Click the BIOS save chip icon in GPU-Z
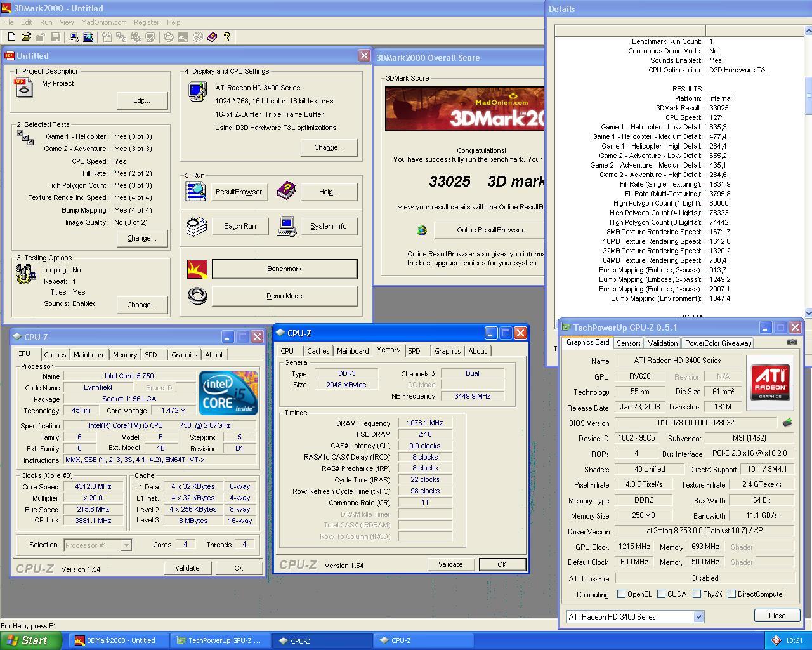Viewport: 812px width, 650px height. point(787,423)
